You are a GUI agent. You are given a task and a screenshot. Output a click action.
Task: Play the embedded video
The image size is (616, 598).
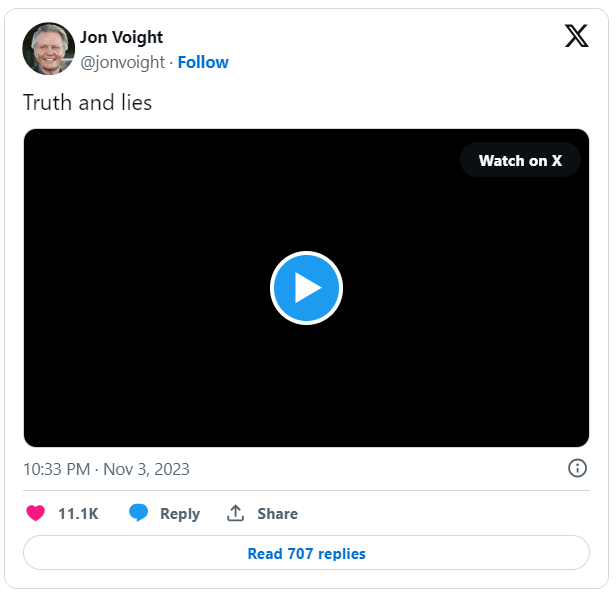[306, 288]
